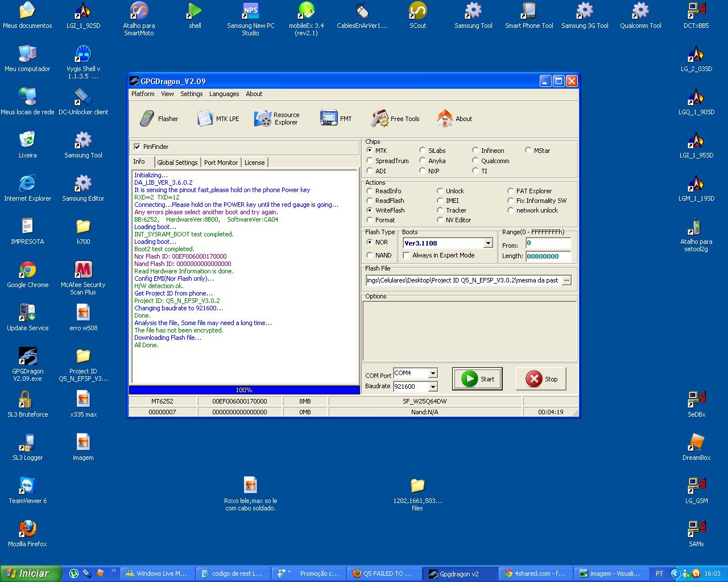Open the About toolbar icon with house
Viewport: 728px width, 582px height.
[x=454, y=118]
